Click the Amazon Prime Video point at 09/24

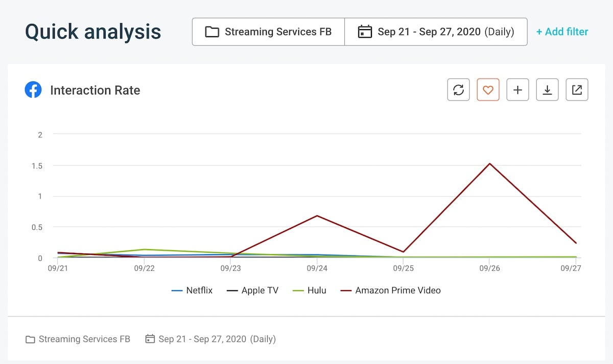[317, 215]
